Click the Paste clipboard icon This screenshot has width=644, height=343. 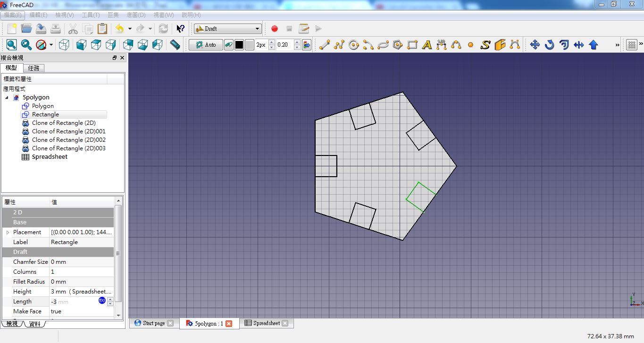click(x=102, y=29)
